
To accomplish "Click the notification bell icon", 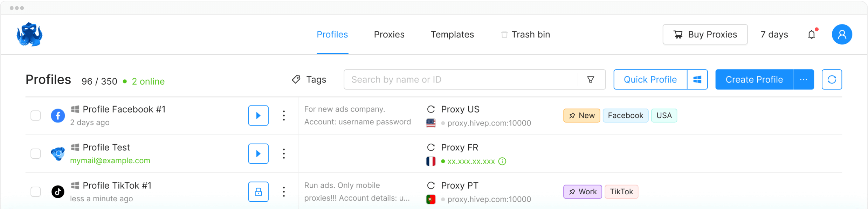I will (811, 35).
